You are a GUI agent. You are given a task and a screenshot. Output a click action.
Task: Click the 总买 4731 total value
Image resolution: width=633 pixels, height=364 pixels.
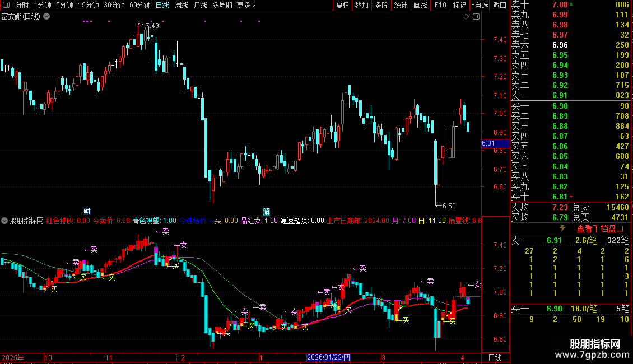(620, 217)
